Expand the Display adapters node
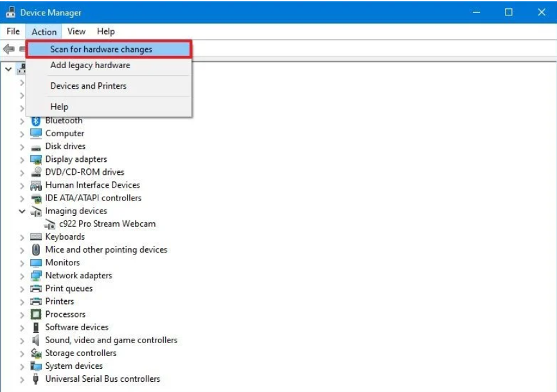Image resolution: width=557 pixels, height=392 pixels. pos(22,160)
